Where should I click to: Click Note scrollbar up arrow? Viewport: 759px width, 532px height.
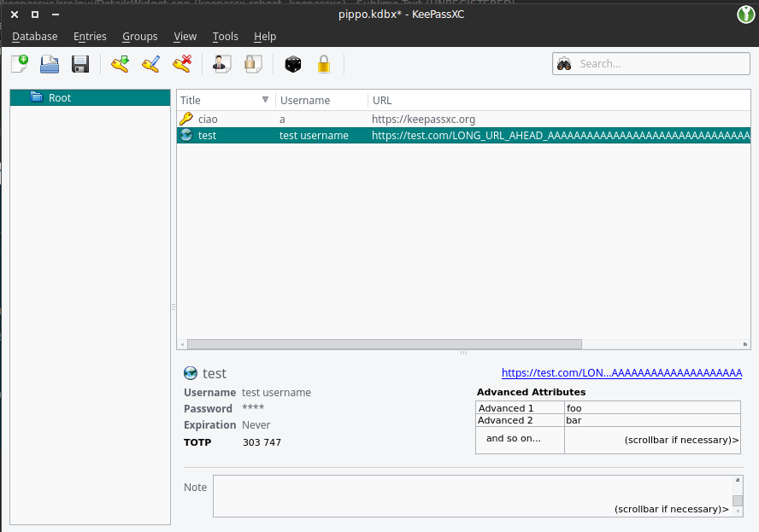coord(738,480)
